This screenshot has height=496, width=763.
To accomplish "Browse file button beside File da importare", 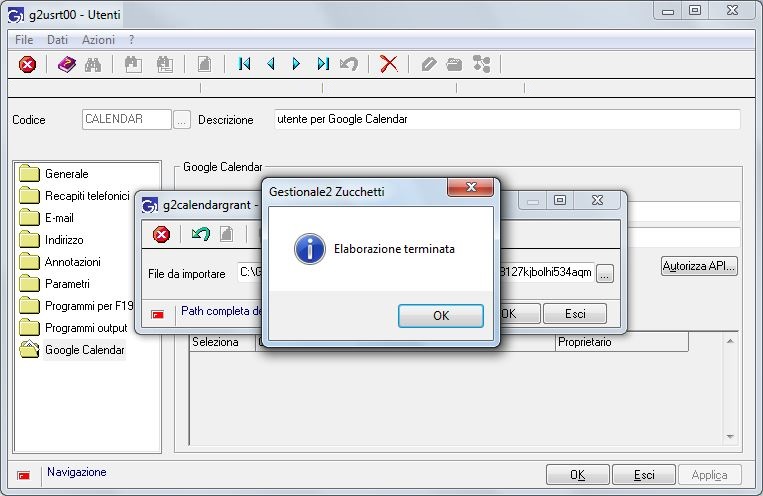I will click(604, 274).
